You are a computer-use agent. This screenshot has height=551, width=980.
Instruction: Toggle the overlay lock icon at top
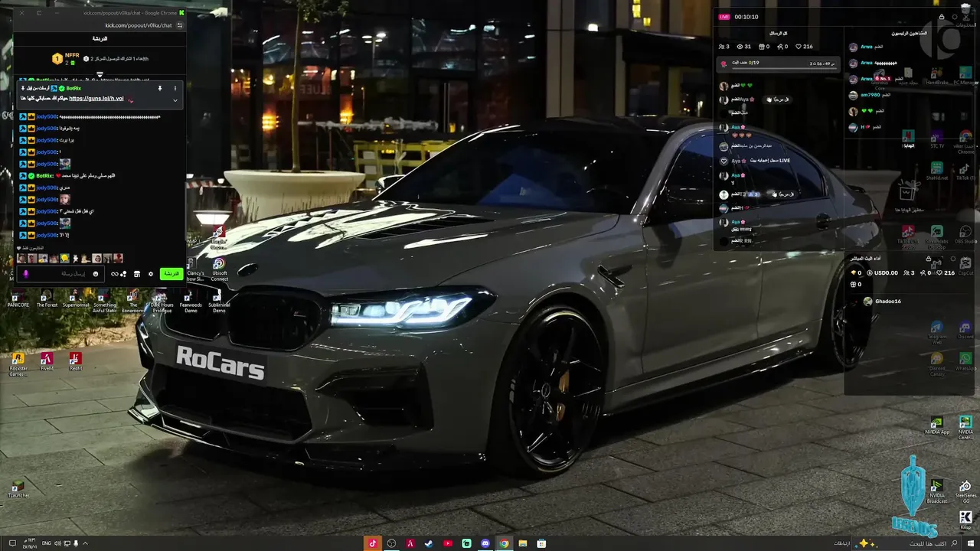tap(942, 17)
